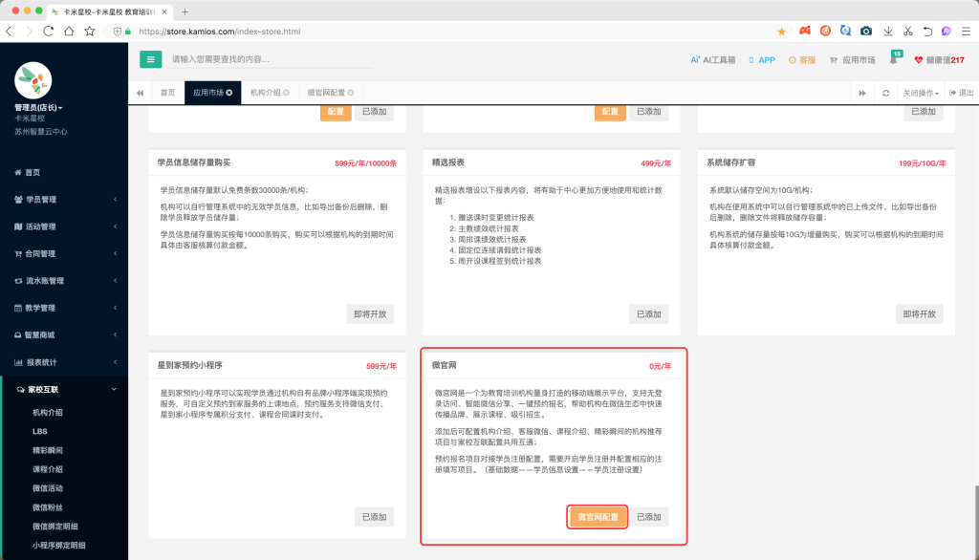Bookmark this page with star icon
The width and height of the screenshot is (979, 560).
781,32
